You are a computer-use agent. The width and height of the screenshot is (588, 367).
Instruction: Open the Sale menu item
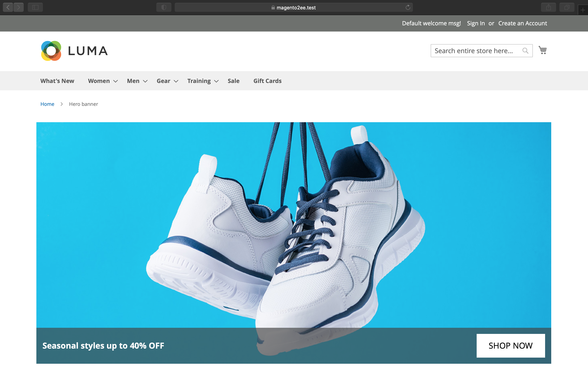coord(234,81)
